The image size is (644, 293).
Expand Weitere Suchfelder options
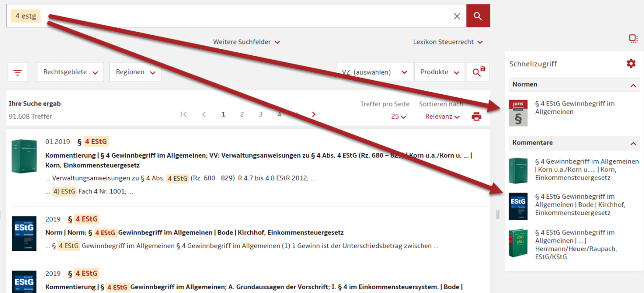pyautogui.click(x=246, y=42)
